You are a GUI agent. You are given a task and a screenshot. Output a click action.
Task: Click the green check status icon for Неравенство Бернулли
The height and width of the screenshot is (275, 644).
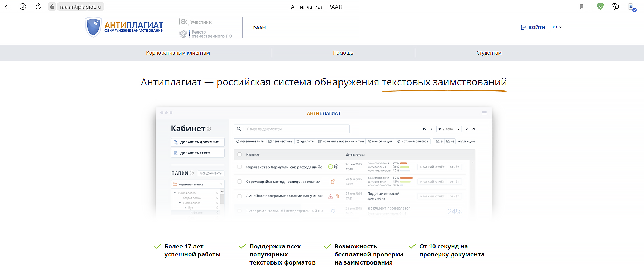[330, 167]
